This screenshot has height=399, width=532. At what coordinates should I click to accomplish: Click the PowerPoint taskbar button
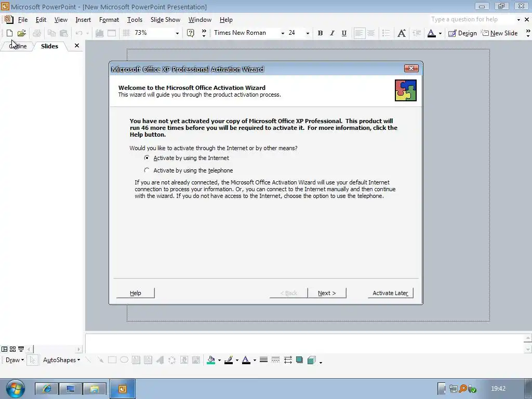pos(123,389)
